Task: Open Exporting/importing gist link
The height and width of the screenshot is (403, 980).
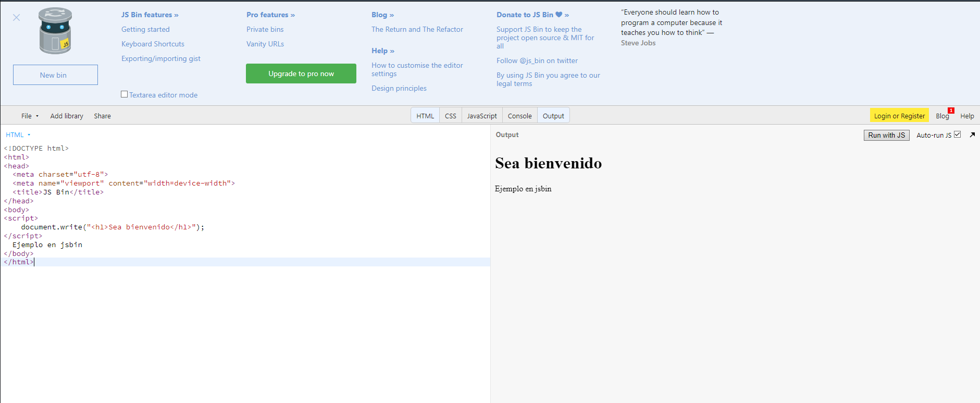Action: [161, 58]
